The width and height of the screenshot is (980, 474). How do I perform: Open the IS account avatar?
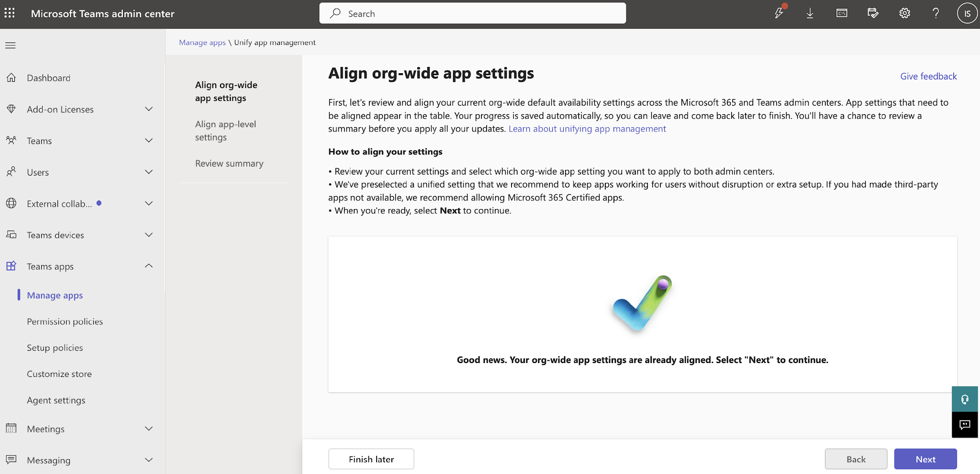pyautogui.click(x=967, y=13)
